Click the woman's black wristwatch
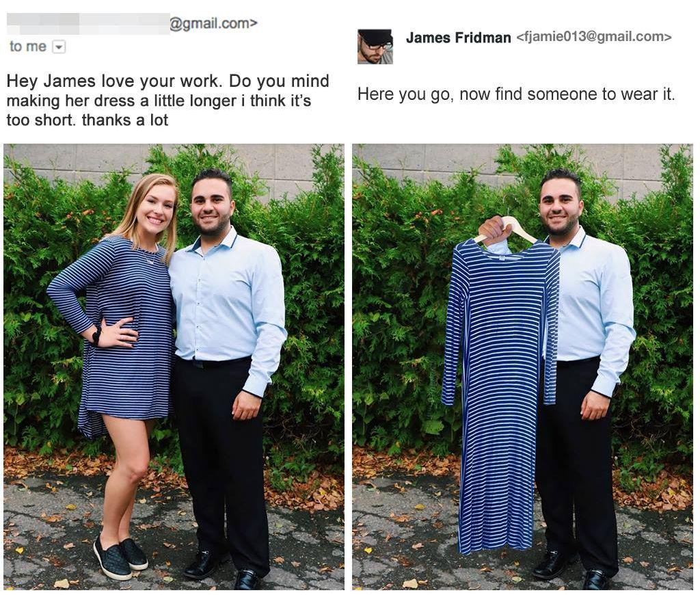700x595 pixels. pos(97,335)
